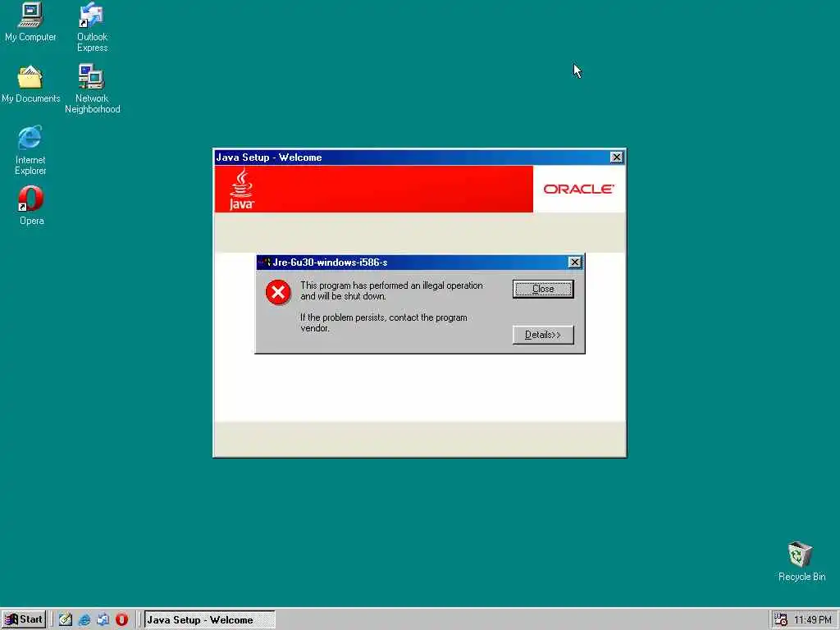Click the Jre-6u30-windows-i586-s dialog title bar
The height and width of the screenshot is (630, 840).
[419, 262]
